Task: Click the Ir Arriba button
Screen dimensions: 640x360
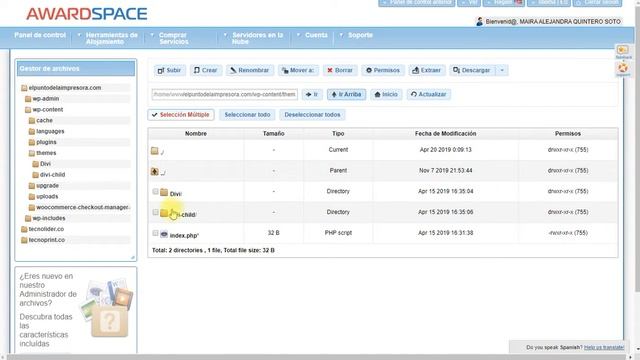Action: click(347, 94)
